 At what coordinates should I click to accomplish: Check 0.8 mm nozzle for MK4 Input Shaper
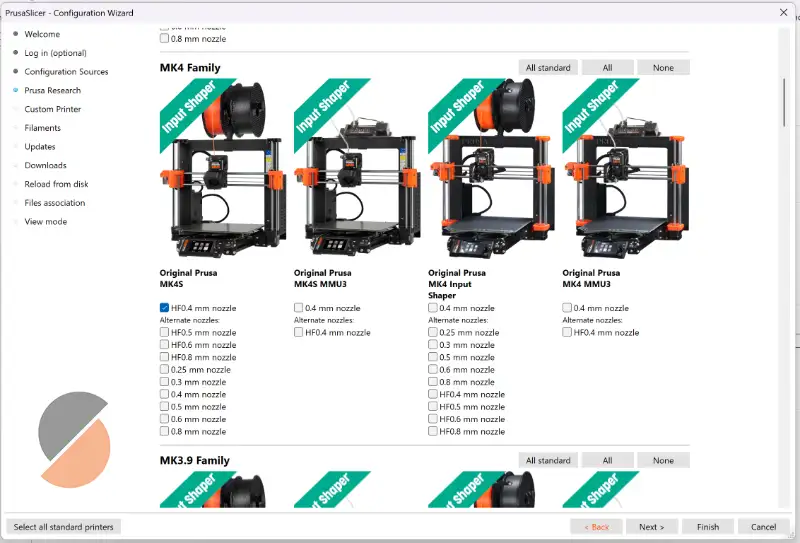(433, 381)
